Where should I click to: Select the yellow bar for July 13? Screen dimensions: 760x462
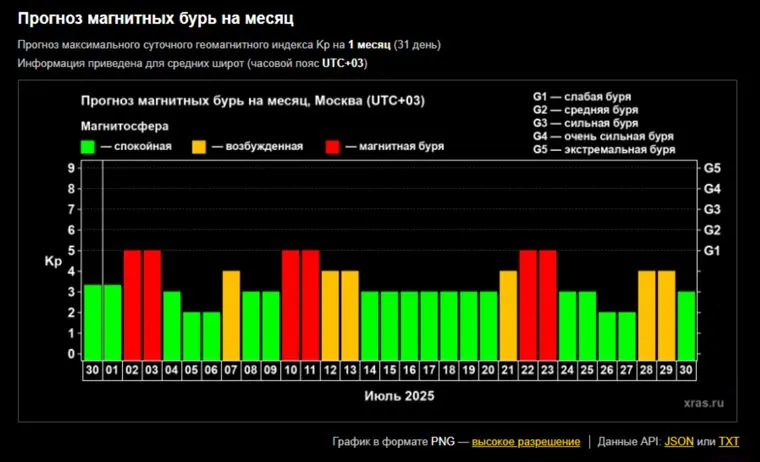point(350,315)
